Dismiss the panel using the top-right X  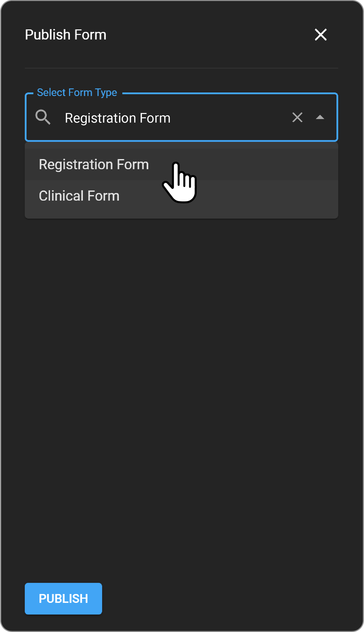pos(320,34)
